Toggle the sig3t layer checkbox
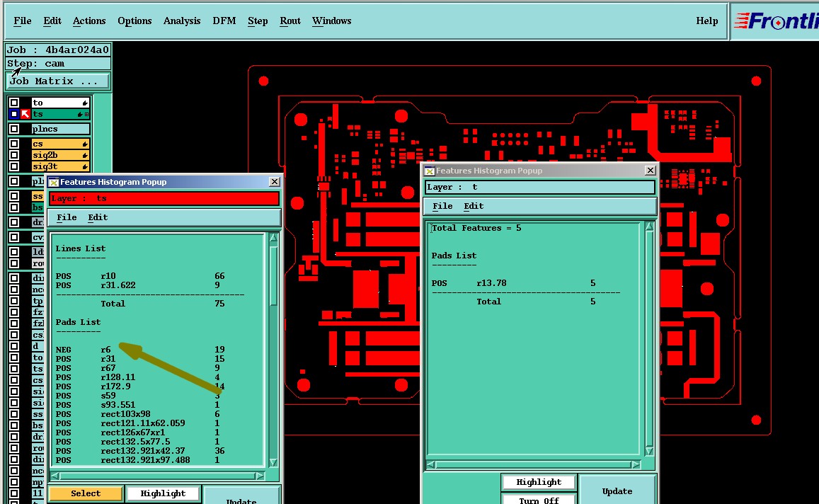The width and height of the screenshot is (819, 504). click(x=14, y=166)
